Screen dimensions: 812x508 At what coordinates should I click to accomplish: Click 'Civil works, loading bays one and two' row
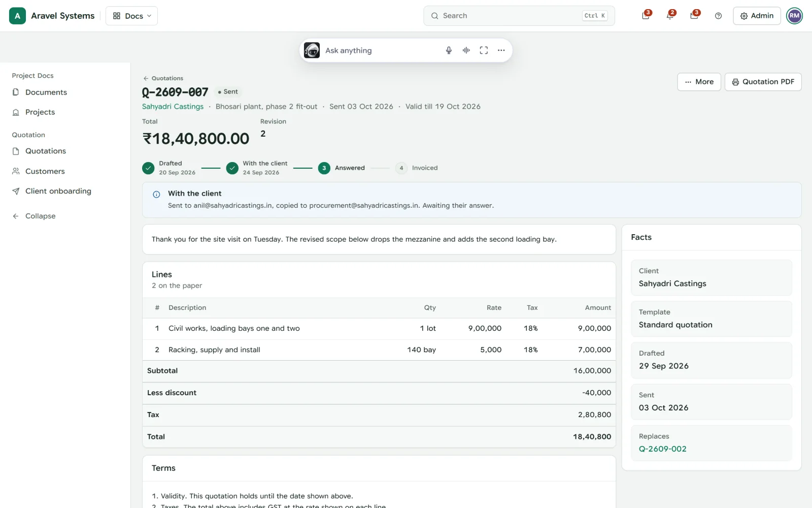pyautogui.click(x=379, y=329)
